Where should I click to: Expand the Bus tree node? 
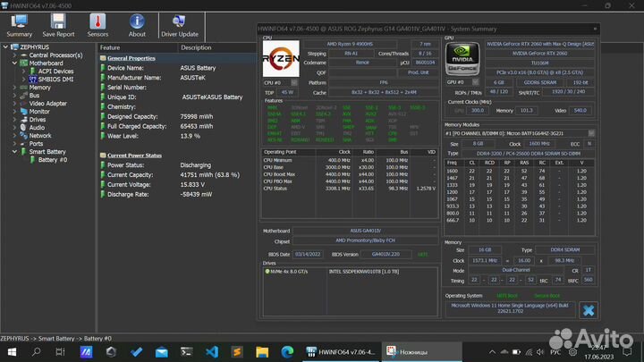[15, 96]
